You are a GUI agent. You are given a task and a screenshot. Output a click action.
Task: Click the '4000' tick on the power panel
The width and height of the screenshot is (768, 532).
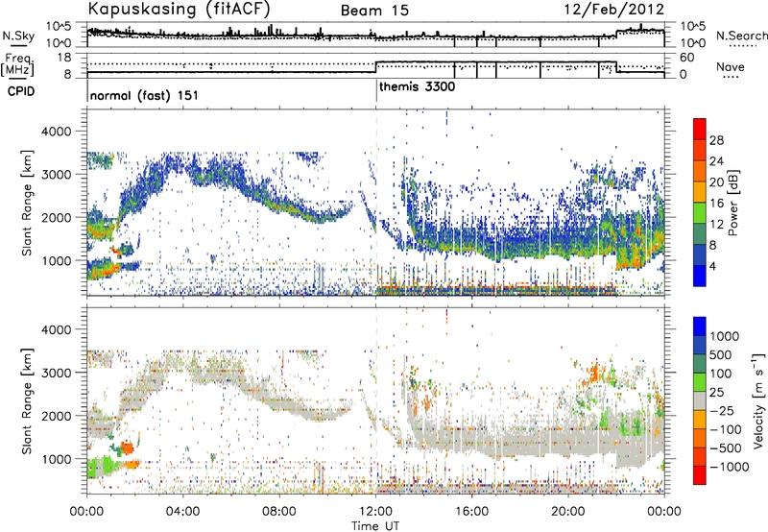click(58, 132)
